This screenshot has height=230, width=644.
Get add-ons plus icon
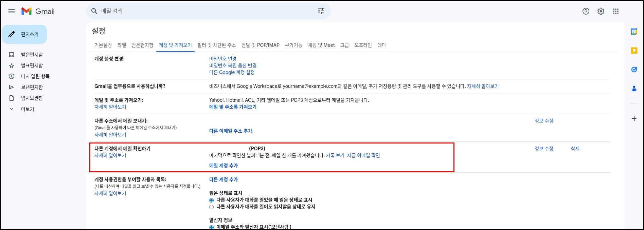(634, 119)
